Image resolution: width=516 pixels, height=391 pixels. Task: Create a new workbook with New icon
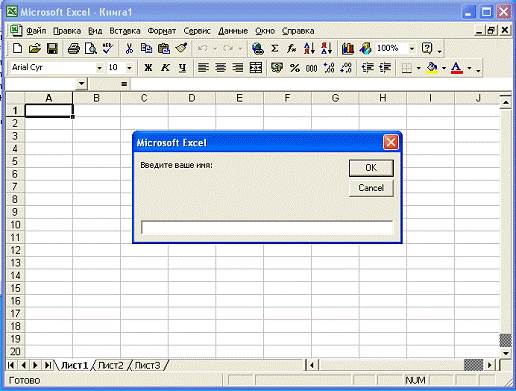(17, 49)
